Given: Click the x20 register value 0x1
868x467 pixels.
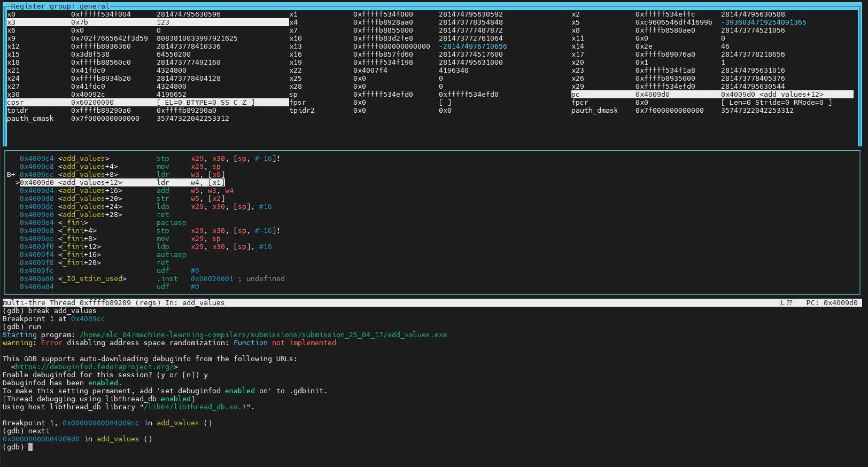Looking at the screenshot, I should click(x=642, y=63).
